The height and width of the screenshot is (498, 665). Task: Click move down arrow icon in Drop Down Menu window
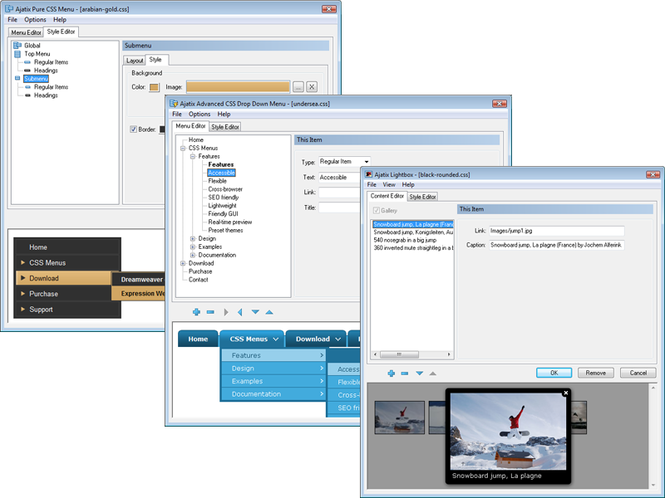click(x=255, y=312)
